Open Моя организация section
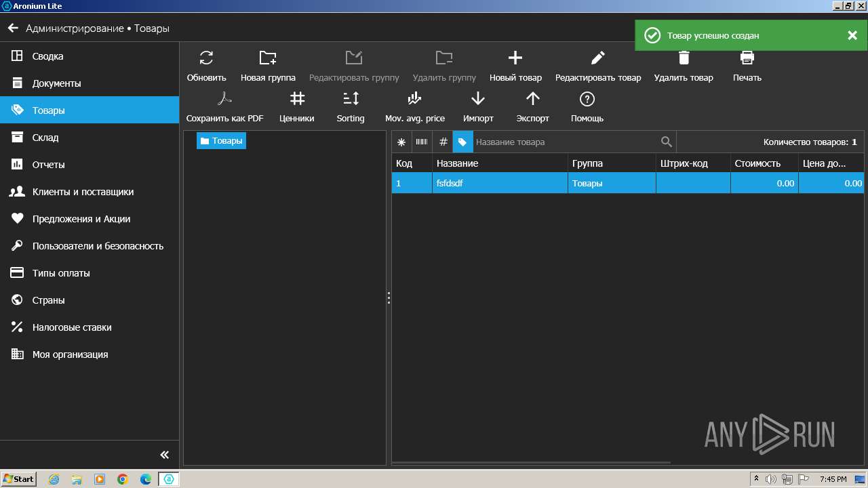Image resolution: width=868 pixels, height=488 pixels. pos(90,354)
